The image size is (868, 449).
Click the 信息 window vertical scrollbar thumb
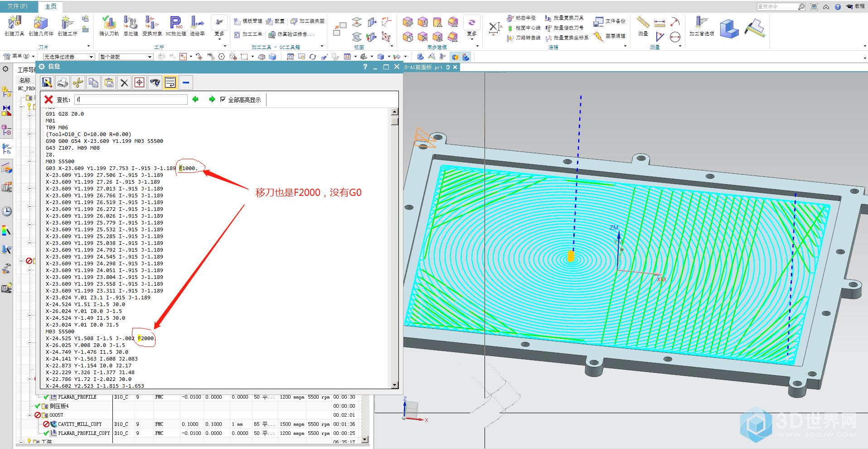point(395,121)
